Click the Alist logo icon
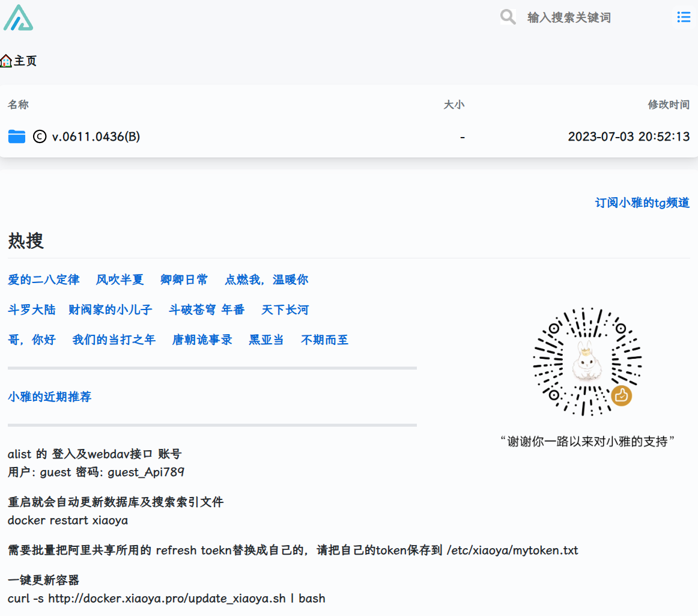The height and width of the screenshot is (616, 698). point(18,18)
